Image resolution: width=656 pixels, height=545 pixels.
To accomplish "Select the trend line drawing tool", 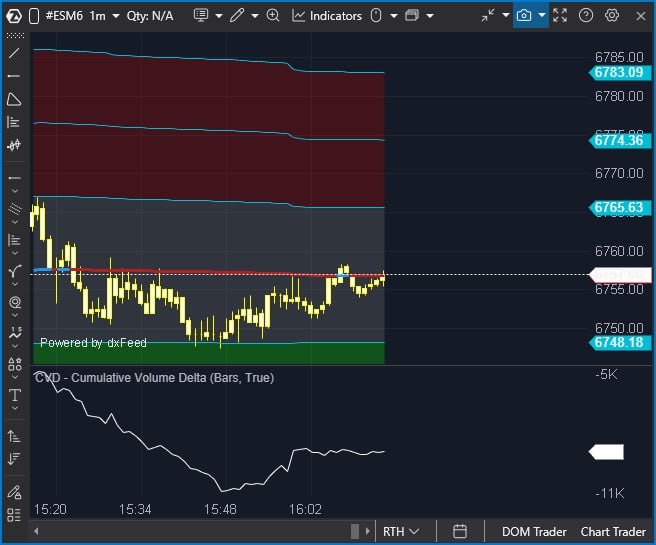I will (x=14, y=53).
